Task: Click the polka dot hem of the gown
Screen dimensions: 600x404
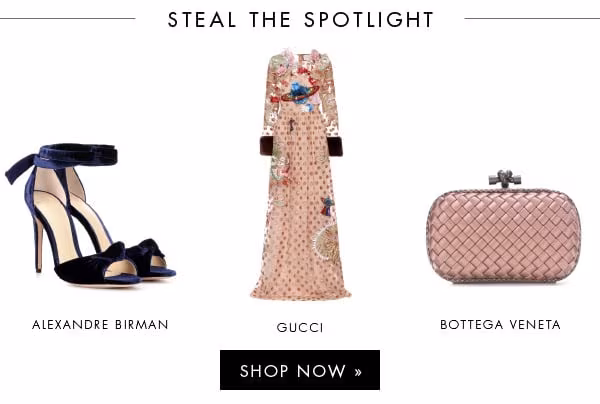Action: click(300, 289)
